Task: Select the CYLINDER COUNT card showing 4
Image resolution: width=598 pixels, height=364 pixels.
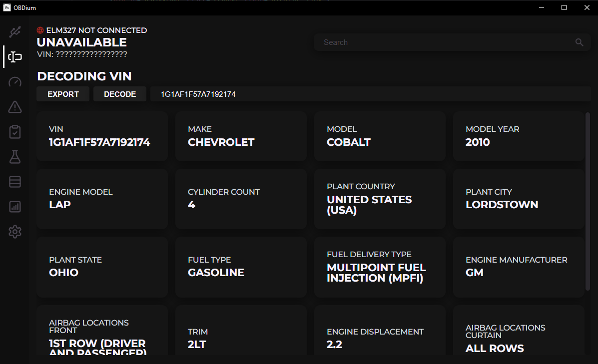Action: click(241, 199)
